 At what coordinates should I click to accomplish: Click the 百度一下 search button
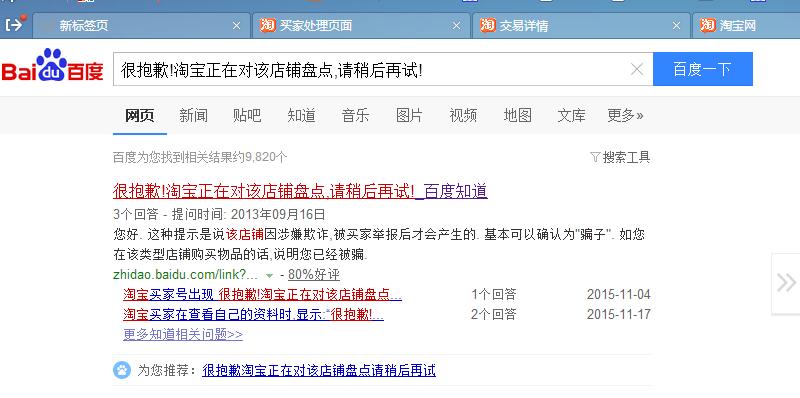[x=703, y=69]
